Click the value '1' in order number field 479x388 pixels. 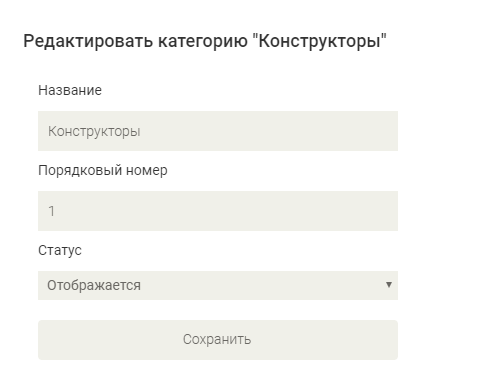(51, 211)
